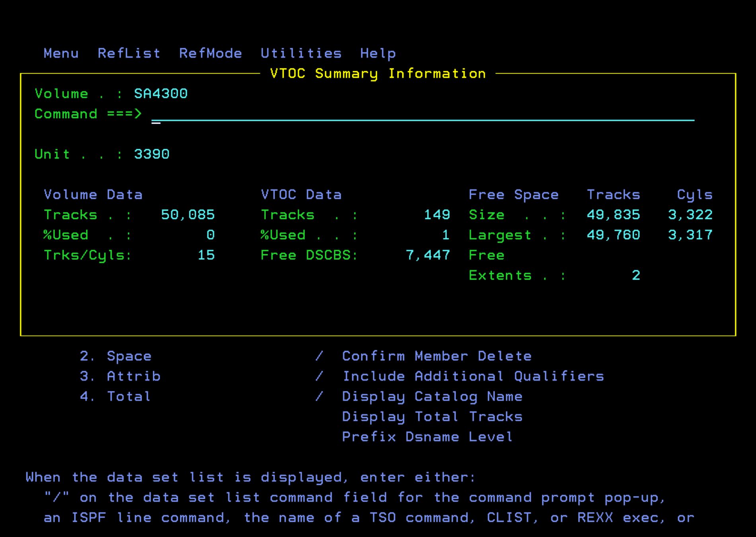Click the Free DSCBS value 7,447
This screenshot has width=756, height=537.
pos(428,255)
